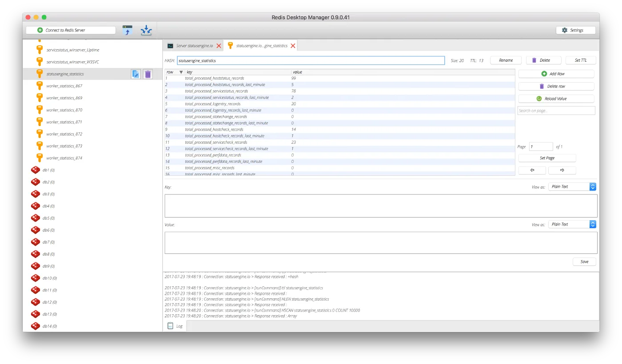Click key icon of worker_statistics_872
Viewport: 622px width, 364px height.
[x=40, y=134]
